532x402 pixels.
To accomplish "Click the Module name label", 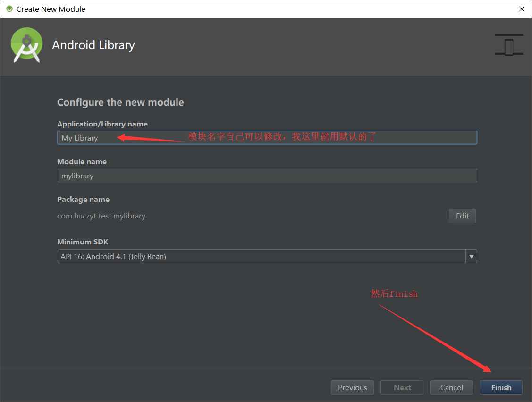I will (x=82, y=162).
